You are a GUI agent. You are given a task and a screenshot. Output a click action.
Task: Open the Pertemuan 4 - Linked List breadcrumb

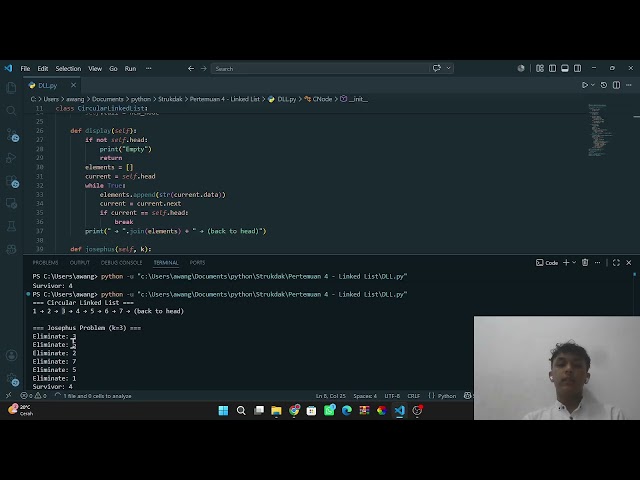(x=224, y=99)
